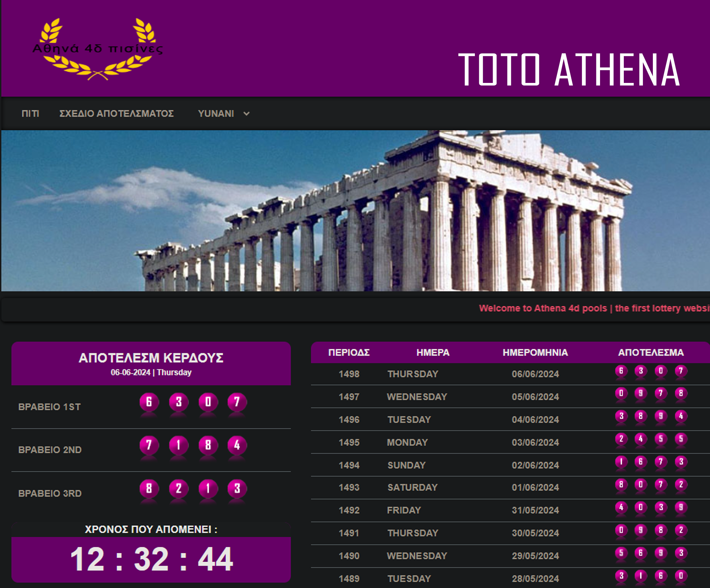The image size is (710, 588).
Task: Click ball 3 in ΒΡΑΒΕΙΟ 1ST row
Action: click(179, 402)
